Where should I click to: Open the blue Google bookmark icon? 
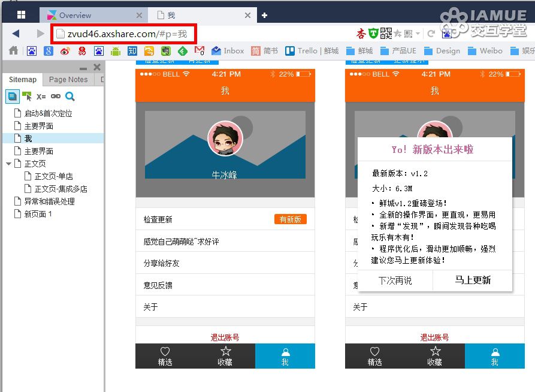point(49,51)
